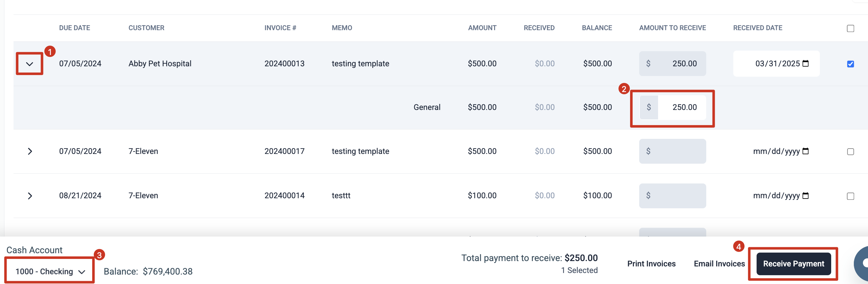The height and width of the screenshot is (284, 868).
Task: Click the Receive Payment button
Action: [x=793, y=264]
